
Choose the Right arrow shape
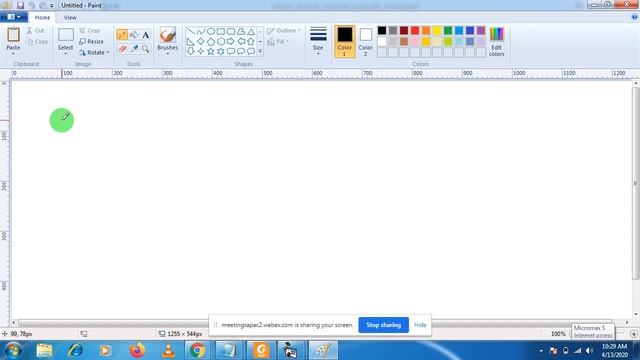pos(231,42)
